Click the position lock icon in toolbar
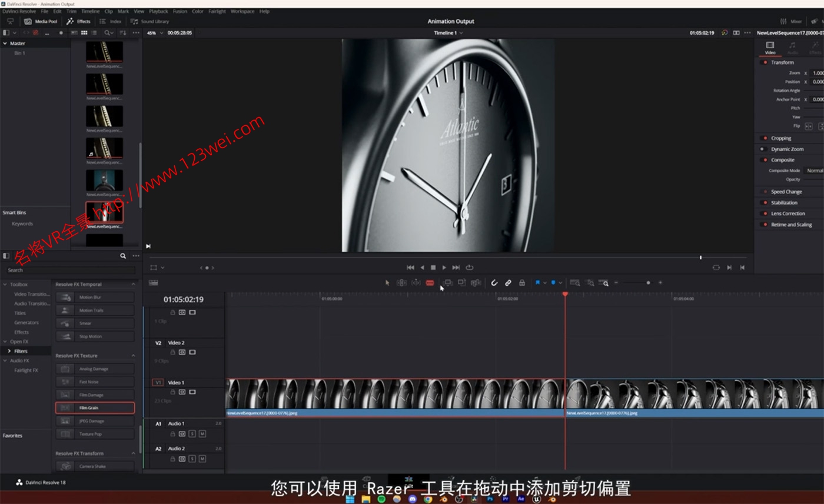The width and height of the screenshot is (824, 504). click(522, 283)
